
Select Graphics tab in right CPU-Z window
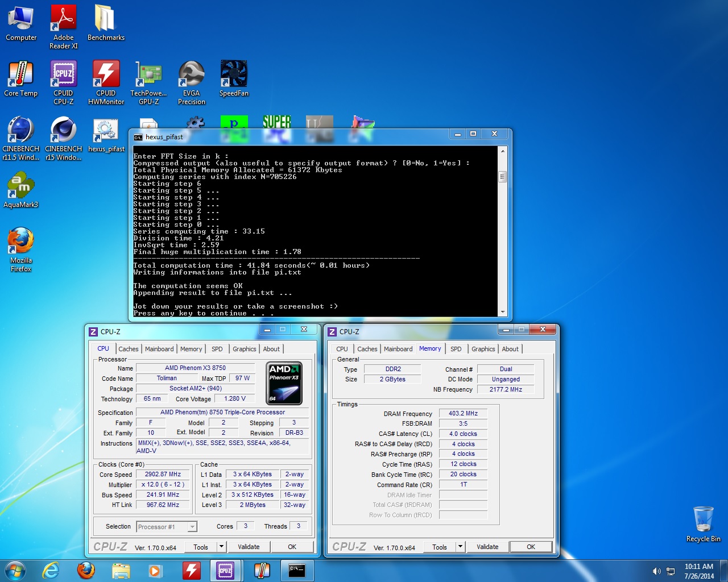[483, 349]
